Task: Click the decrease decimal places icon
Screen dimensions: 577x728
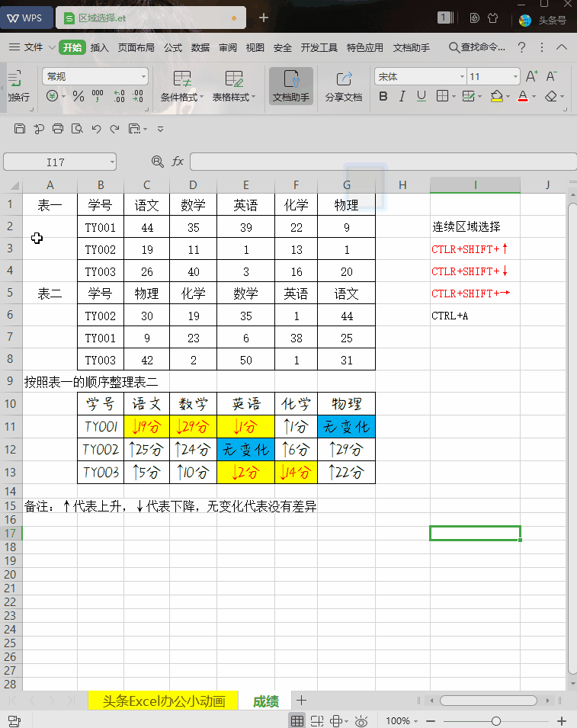Action: [x=138, y=96]
